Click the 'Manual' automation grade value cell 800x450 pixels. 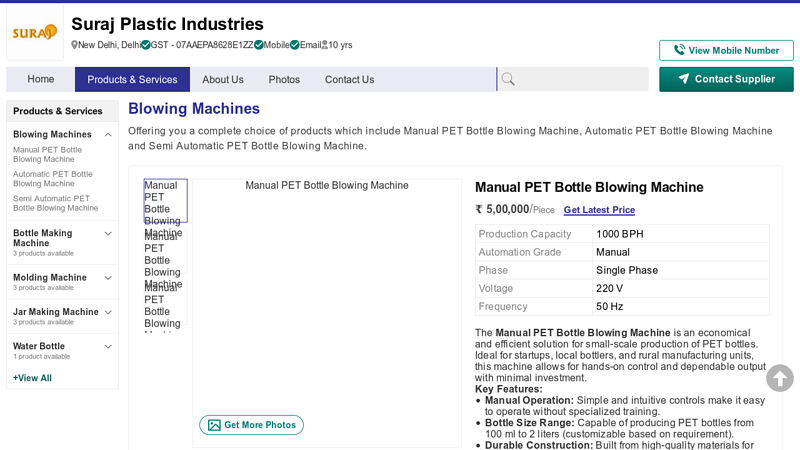click(x=681, y=252)
